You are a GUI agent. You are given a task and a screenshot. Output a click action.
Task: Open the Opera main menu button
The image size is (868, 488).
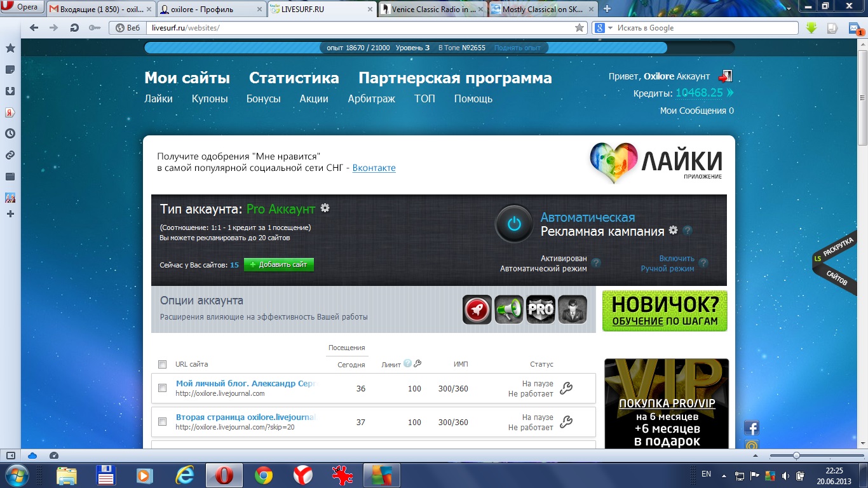(22, 8)
